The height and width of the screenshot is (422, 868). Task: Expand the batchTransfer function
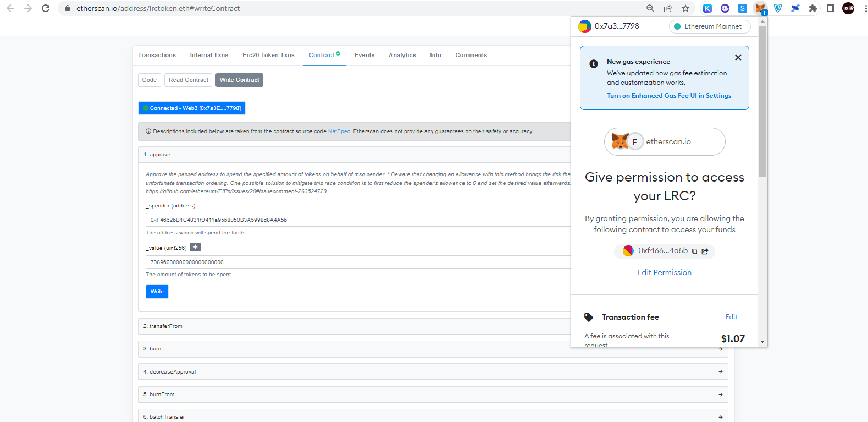pyautogui.click(x=433, y=416)
